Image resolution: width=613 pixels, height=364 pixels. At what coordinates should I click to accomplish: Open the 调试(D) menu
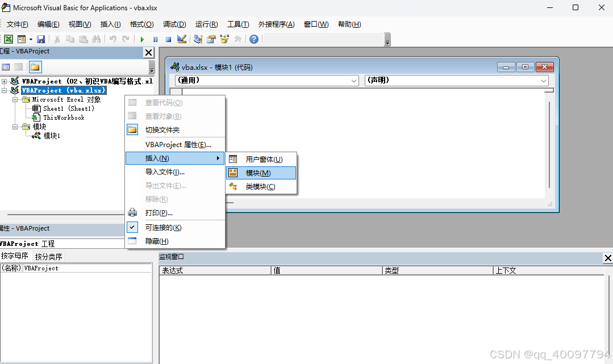click(174, 24)
